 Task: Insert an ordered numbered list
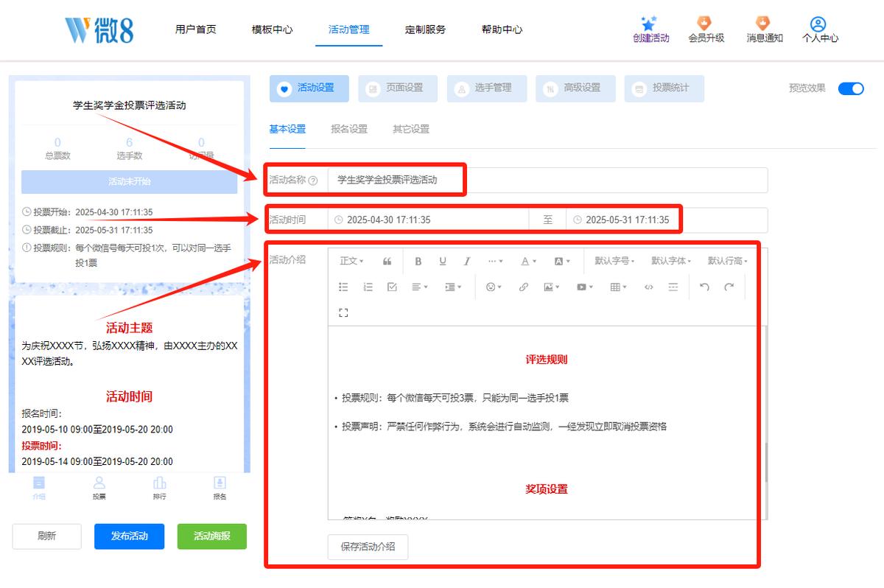tap(368, 287)
